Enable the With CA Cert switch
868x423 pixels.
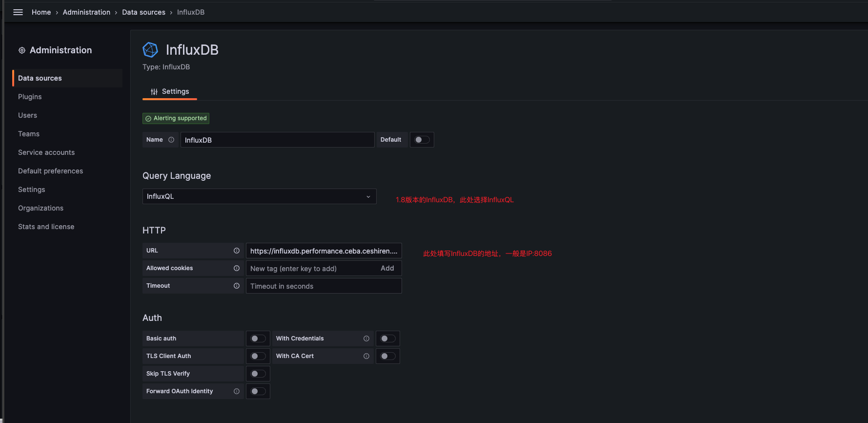388,356
